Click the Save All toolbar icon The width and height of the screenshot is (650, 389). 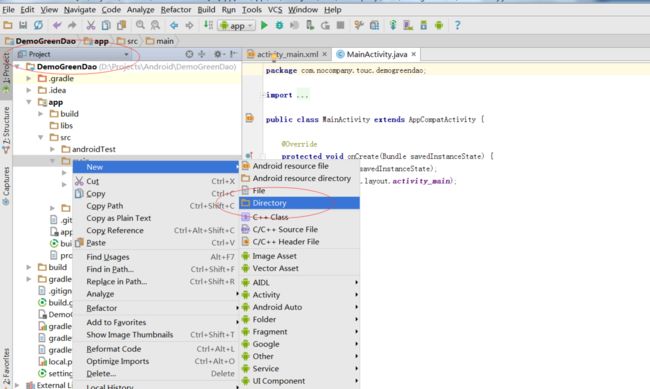click(x=23, y=25)
